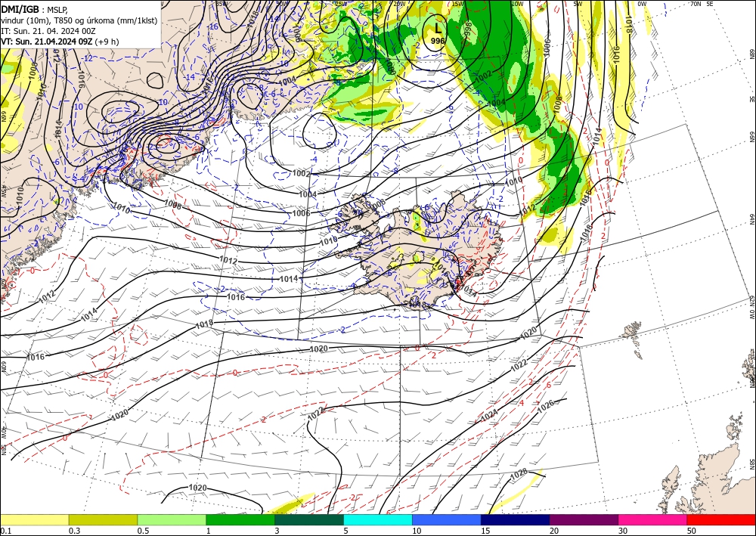756x536 pixels.
Task: Click the '70N 5E' corner label
Action: (702, 4)
